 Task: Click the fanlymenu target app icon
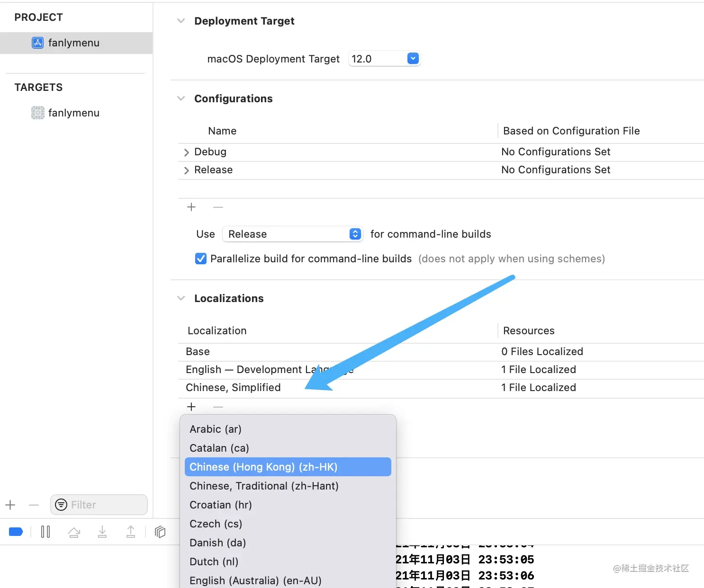(38, 113)
